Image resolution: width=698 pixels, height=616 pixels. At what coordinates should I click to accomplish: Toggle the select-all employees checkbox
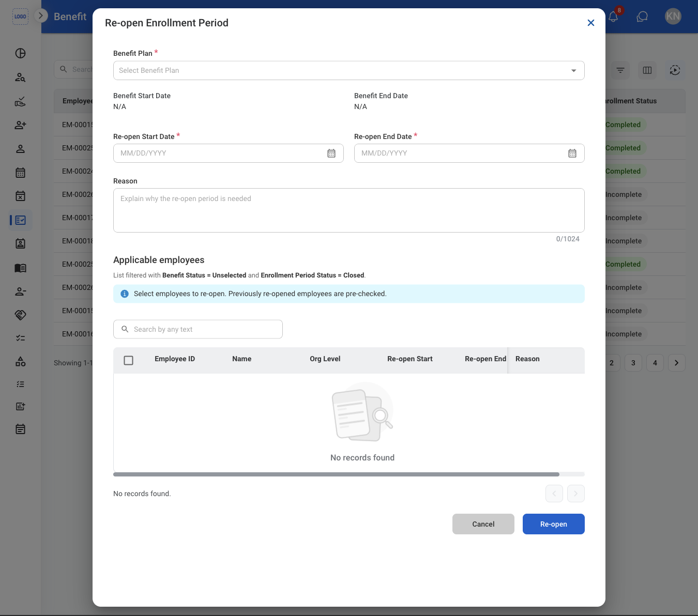click(x=129, y=360)
